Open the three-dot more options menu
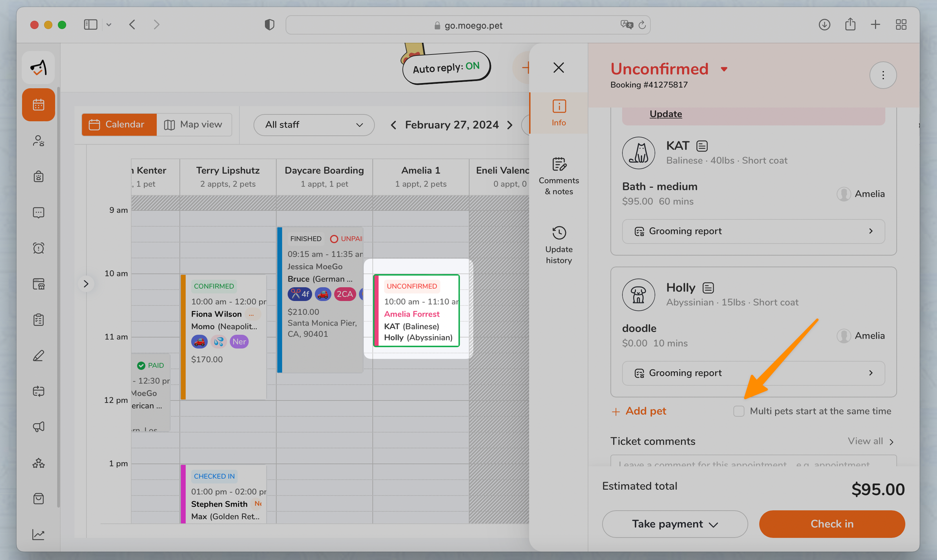Image resolution: width=937 pixels, height=560 pixels. tap(883, 75)
